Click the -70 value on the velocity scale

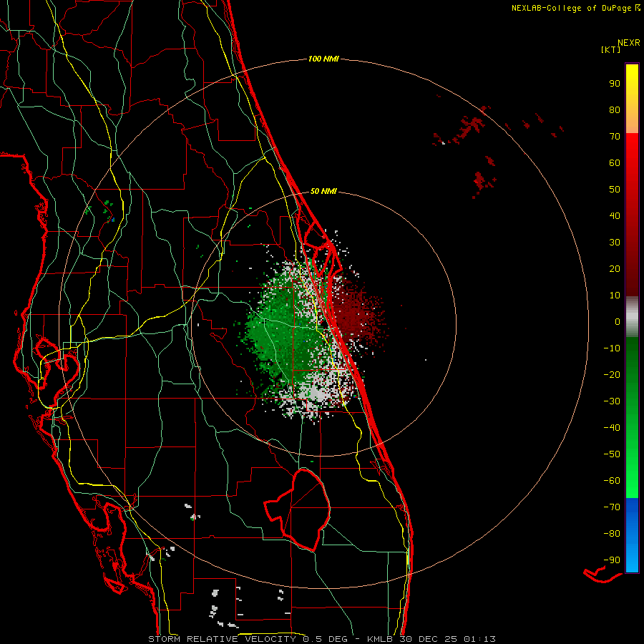coord(612,507)
